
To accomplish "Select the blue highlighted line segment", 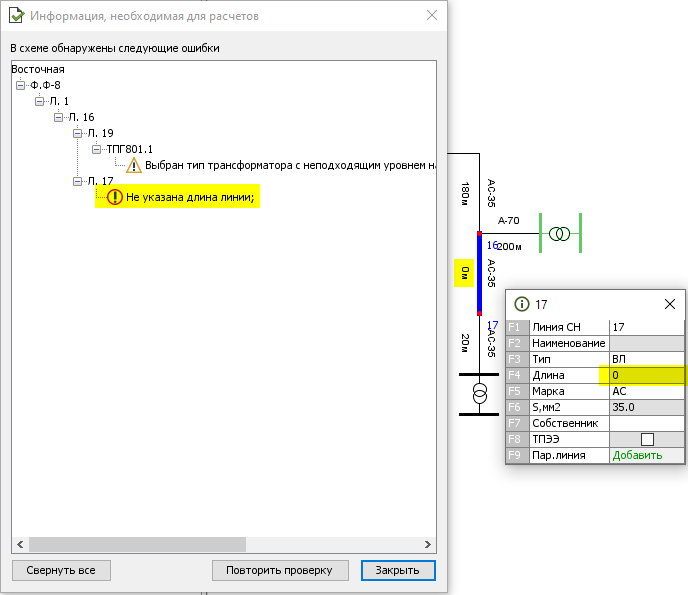I will pos(480,273).
